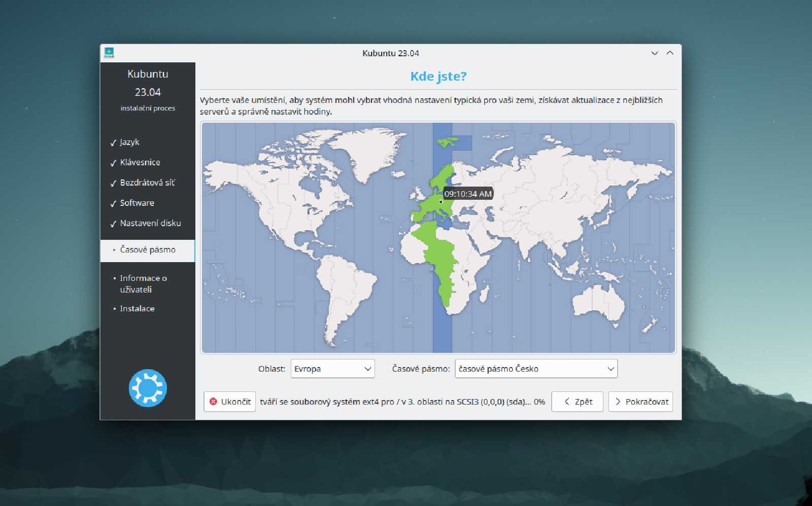
Task: Click the Časové pásmo: label beside dropdown
Action: pos(421,369)
